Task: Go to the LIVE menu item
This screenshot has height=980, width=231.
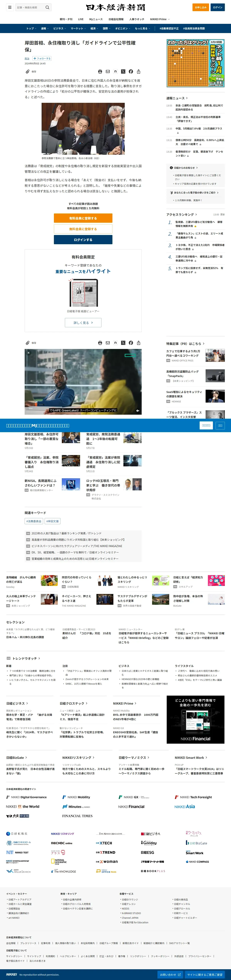Action: pos(81,19)
